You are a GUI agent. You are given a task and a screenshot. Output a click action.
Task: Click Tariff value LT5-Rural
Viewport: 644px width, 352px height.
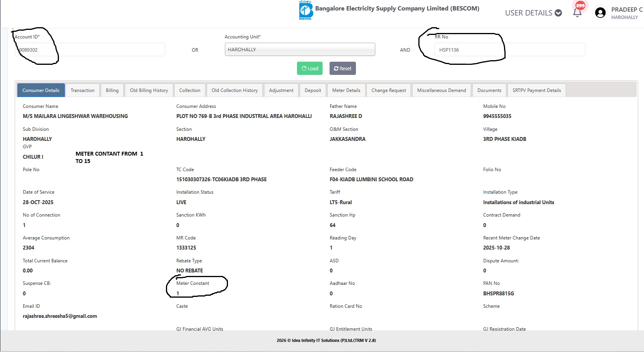click(x=341, y=202)
